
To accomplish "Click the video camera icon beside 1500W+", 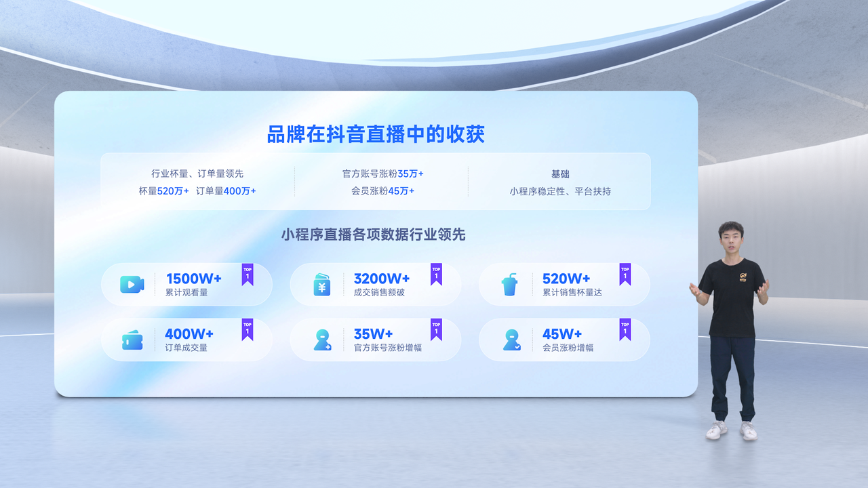I will click(132, 285).
